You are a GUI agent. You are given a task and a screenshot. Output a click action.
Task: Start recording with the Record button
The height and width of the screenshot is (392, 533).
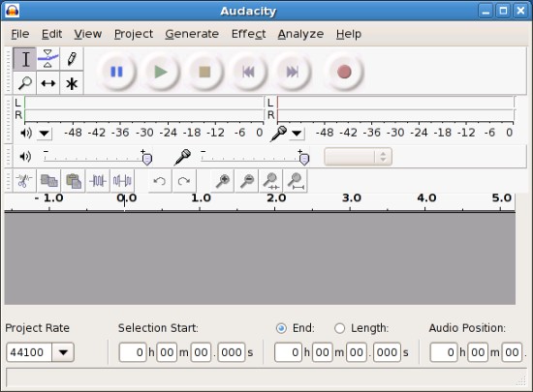(344, 72)
